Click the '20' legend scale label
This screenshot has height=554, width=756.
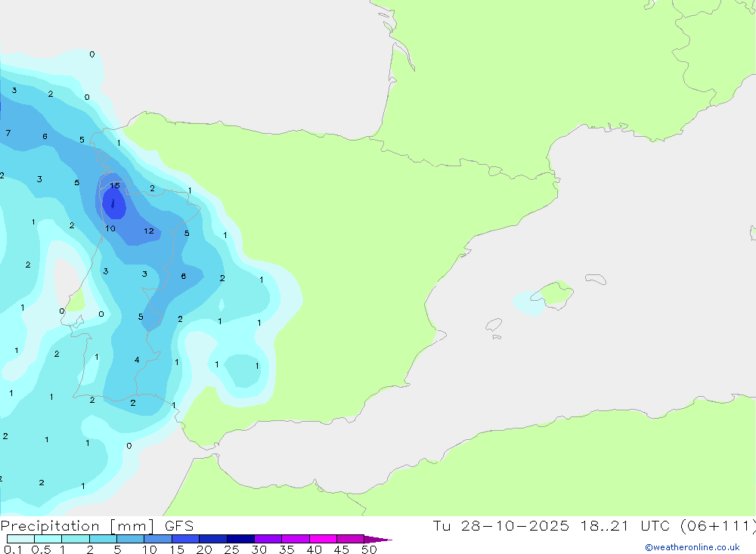(204, 549)
